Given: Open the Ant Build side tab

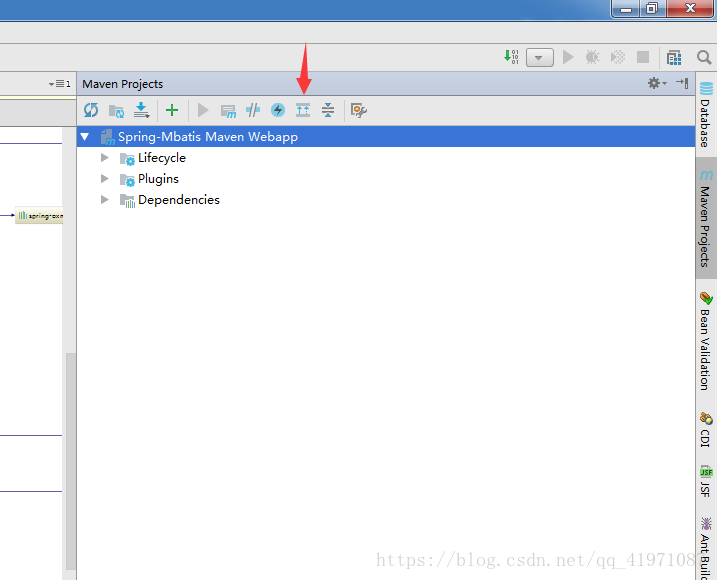Looking at the screenshot, I should [706, 548].
